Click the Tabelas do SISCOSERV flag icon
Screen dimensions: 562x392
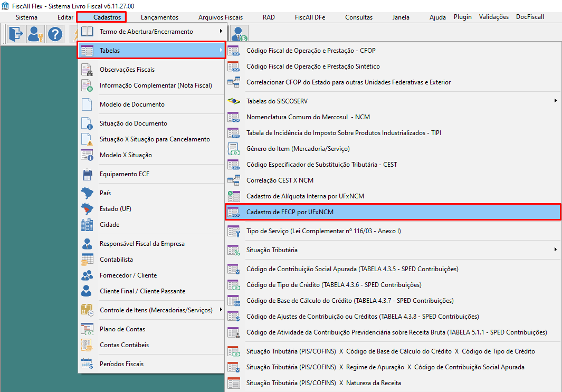tap(234, 101)
